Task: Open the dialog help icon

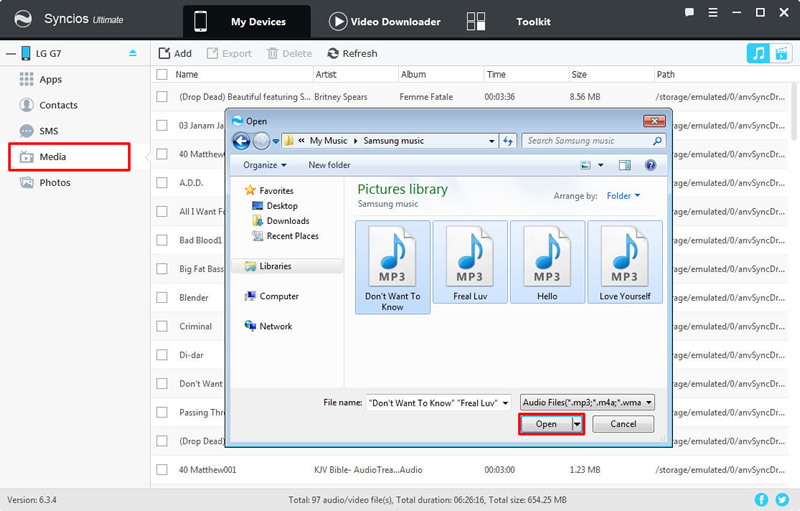Action: (x=650, y=165)
